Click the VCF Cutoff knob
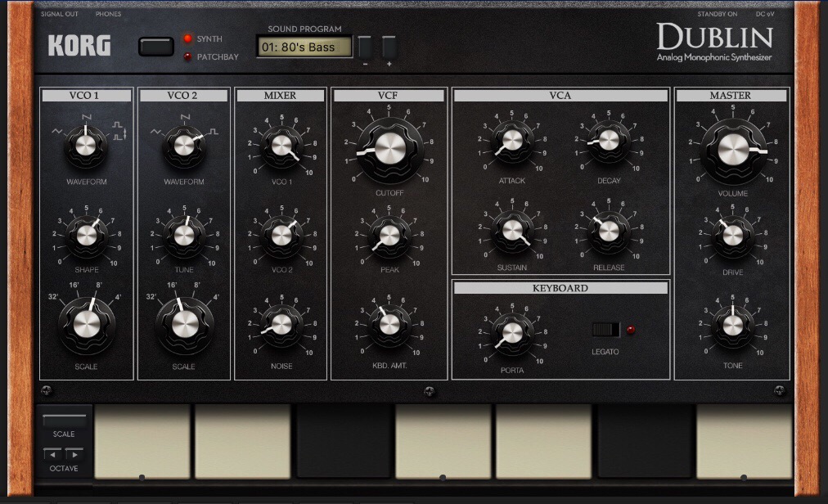Screen dimensions: 828x504 click(390, 150)
